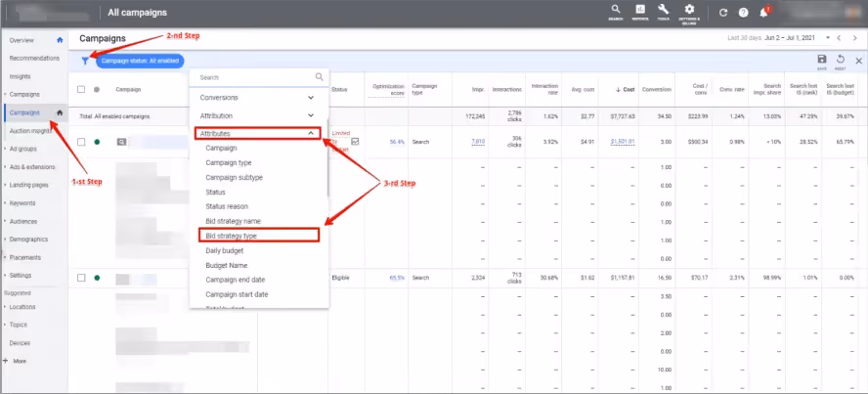Select Budget Name filter option
Image resolution: width=868 pixels, height=394 pixels.
click(x=227, y=266)
